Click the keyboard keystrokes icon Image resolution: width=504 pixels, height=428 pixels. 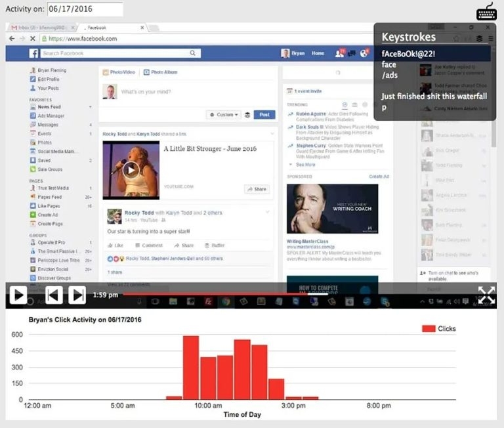(486, 11)
